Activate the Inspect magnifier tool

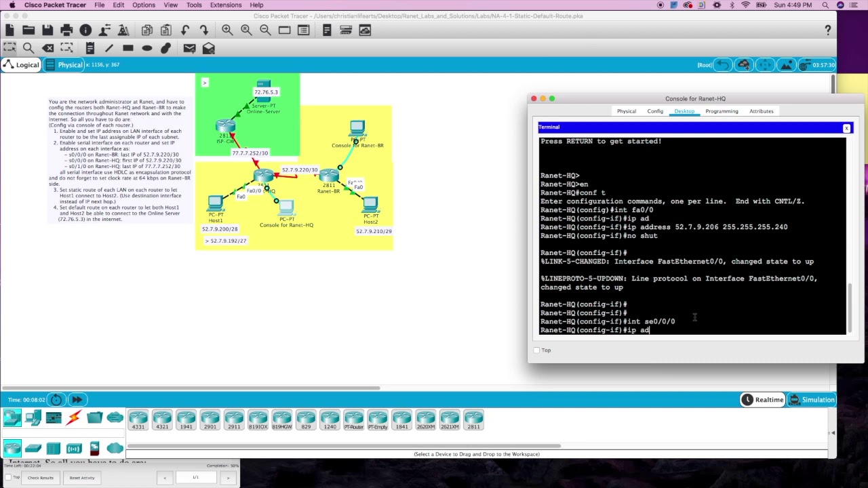point(28,48)
